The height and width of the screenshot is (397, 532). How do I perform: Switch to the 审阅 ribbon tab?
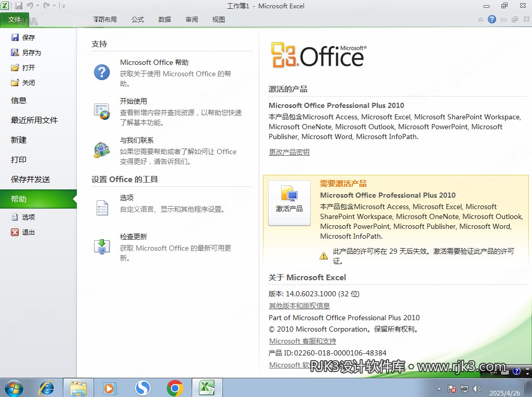pos(192,20)
